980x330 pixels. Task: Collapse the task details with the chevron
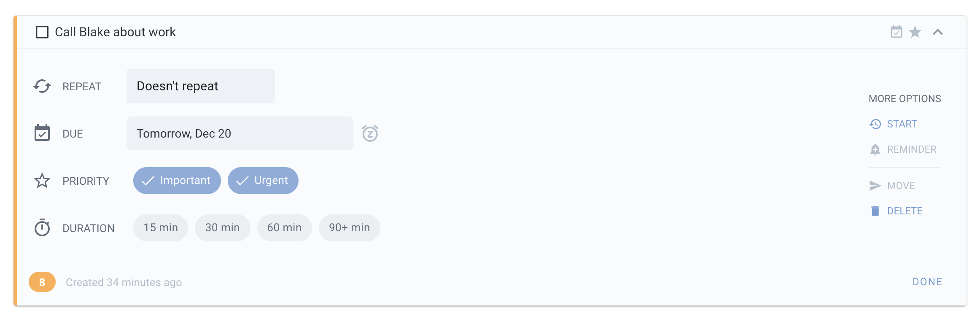coord(937,32)
